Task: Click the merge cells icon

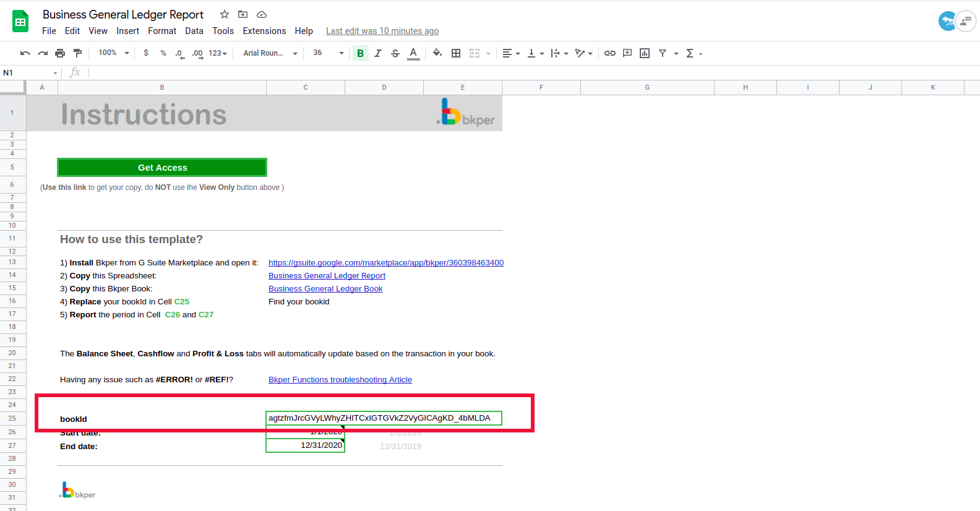Action: click(x=475, y=53)
